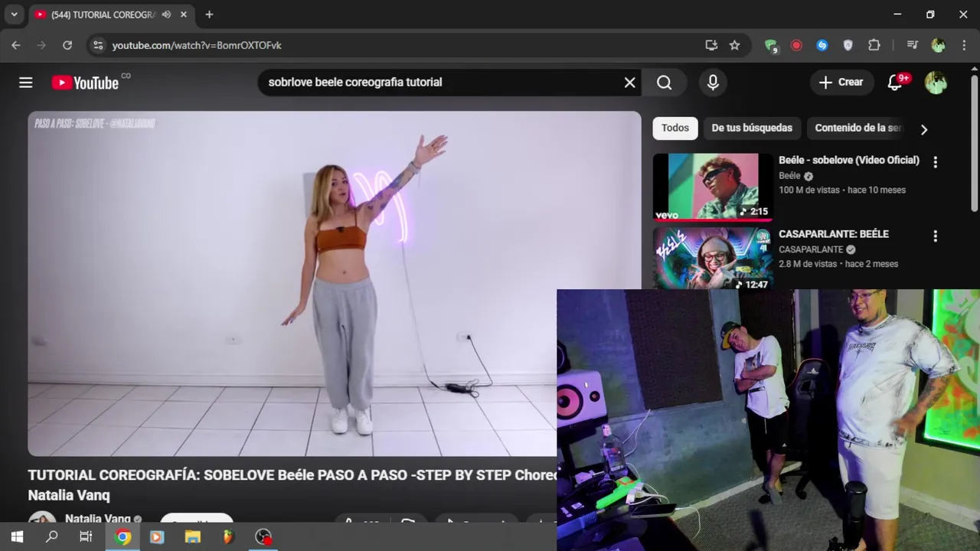Open Windows taskbar search
The height and width of the screenshot is (551, 980).
coord(51,537)
